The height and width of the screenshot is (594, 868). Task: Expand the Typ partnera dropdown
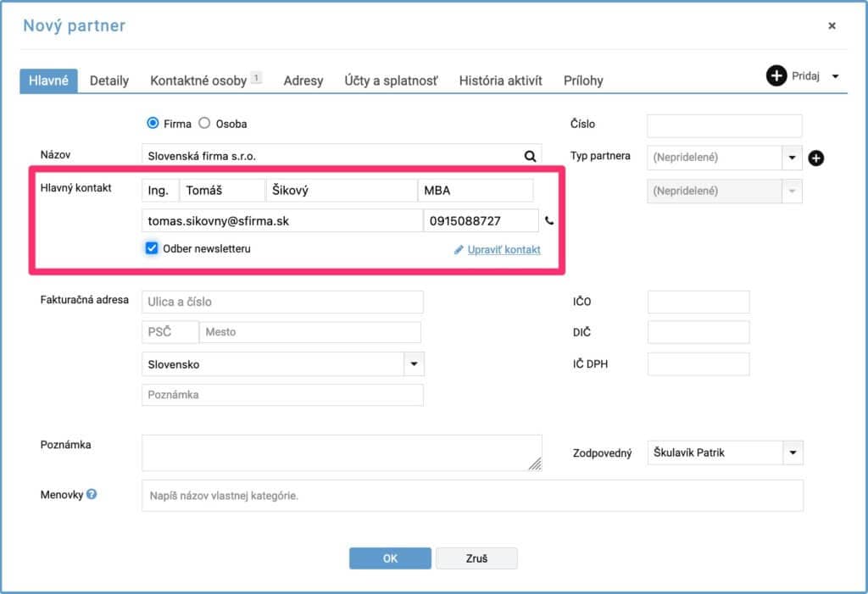pos(792,158)
